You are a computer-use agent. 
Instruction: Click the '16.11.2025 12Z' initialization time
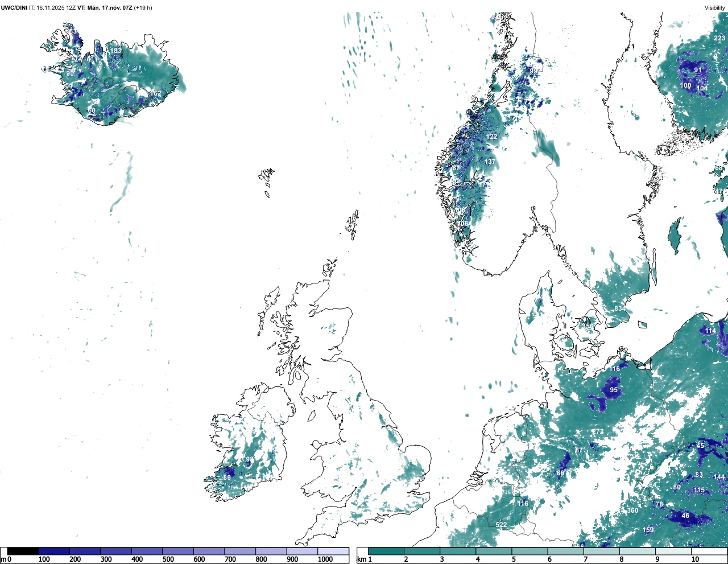pyautogui.click(x=56, y=7)
